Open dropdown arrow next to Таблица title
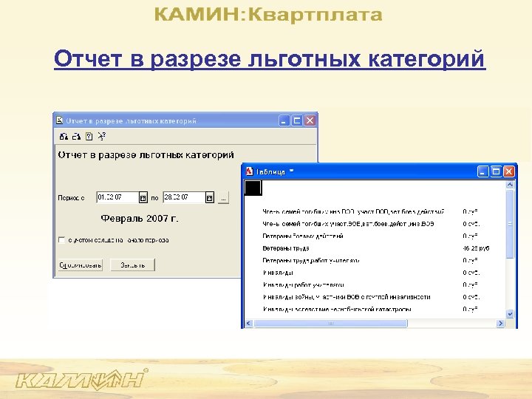Screen dimensions: 532x399 point(291,171)
